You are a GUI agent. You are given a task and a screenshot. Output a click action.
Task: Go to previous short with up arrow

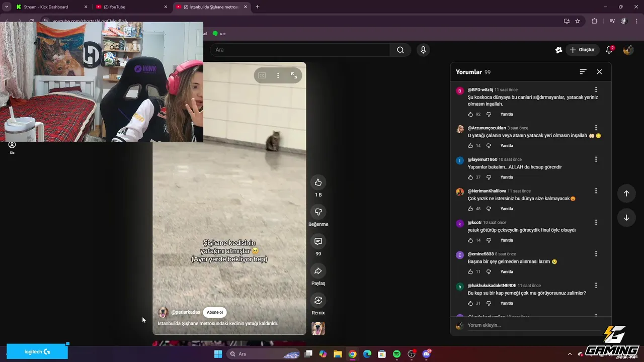coord(626,194)
